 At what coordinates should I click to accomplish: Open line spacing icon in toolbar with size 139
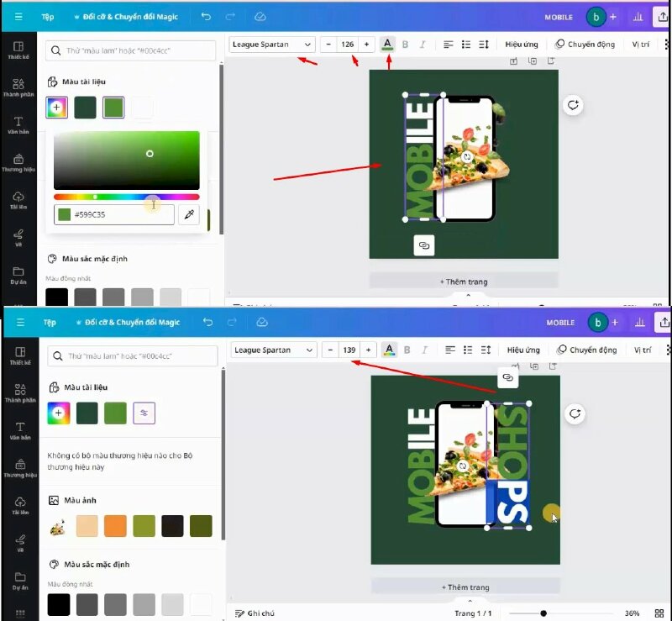coord(486,350)
